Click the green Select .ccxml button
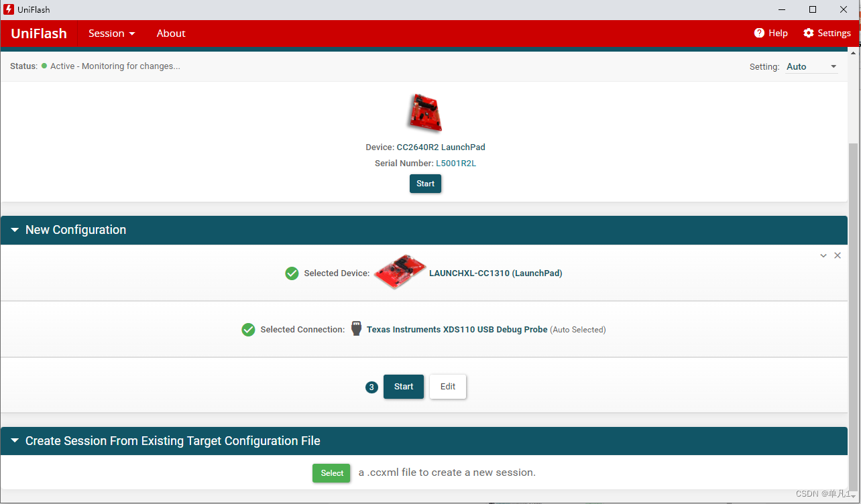The width and height of the screenshot is (861, 504). tap(331, 473)
